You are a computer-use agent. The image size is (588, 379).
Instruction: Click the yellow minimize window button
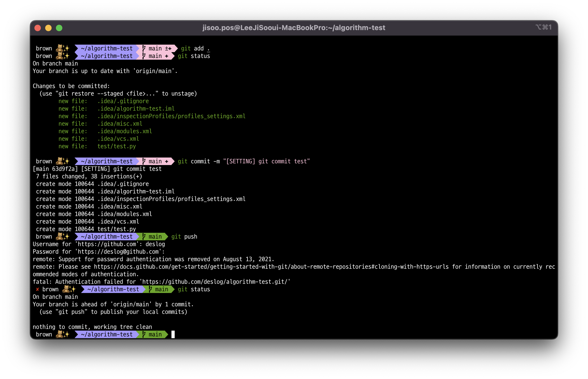[x=48, y=28]
